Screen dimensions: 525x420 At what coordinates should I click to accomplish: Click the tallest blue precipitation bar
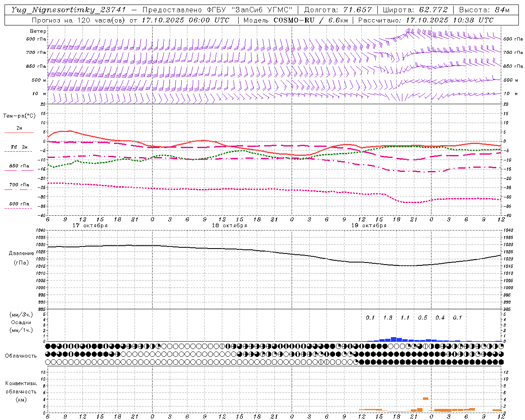(x=393, y=339)
